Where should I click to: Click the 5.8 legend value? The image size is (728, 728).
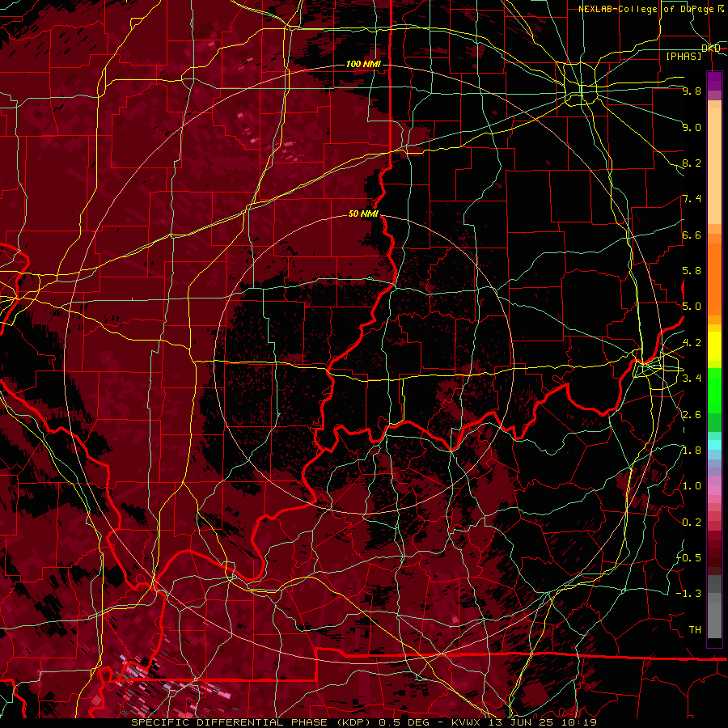pos(692,271)
